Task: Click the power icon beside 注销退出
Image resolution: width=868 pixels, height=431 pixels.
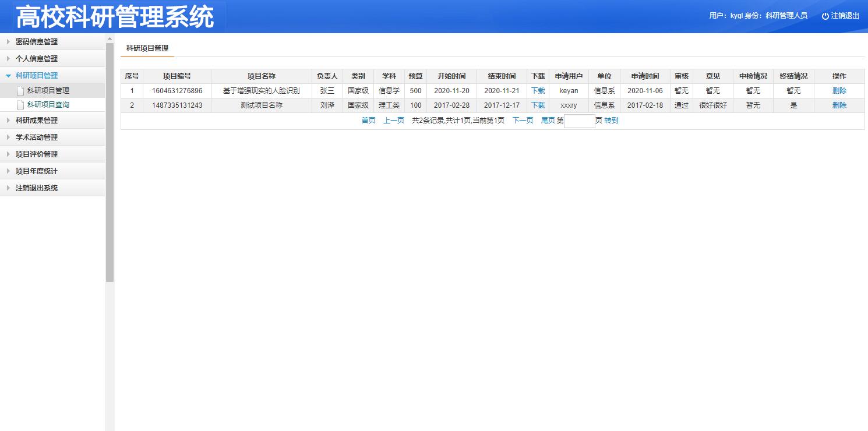Action: [x=825, y=16]
